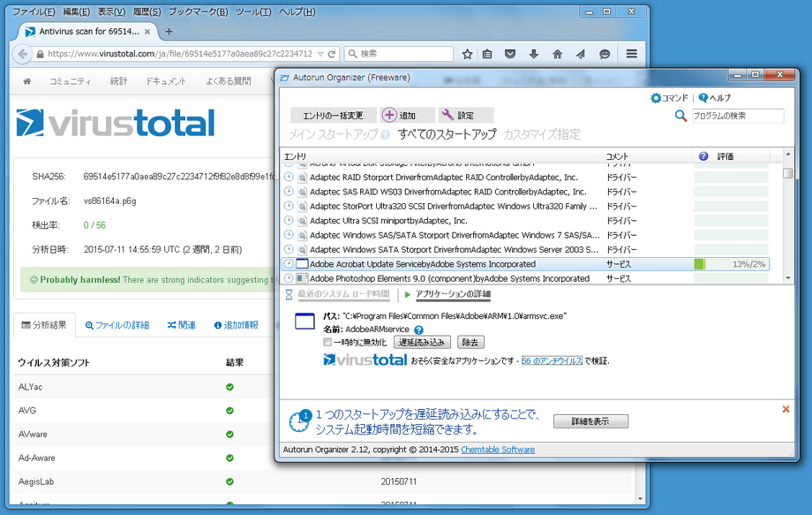Click scroll-down arrow of Firefox page
Image resolution: width=812 pixels, height=515 pixels.
641,499
